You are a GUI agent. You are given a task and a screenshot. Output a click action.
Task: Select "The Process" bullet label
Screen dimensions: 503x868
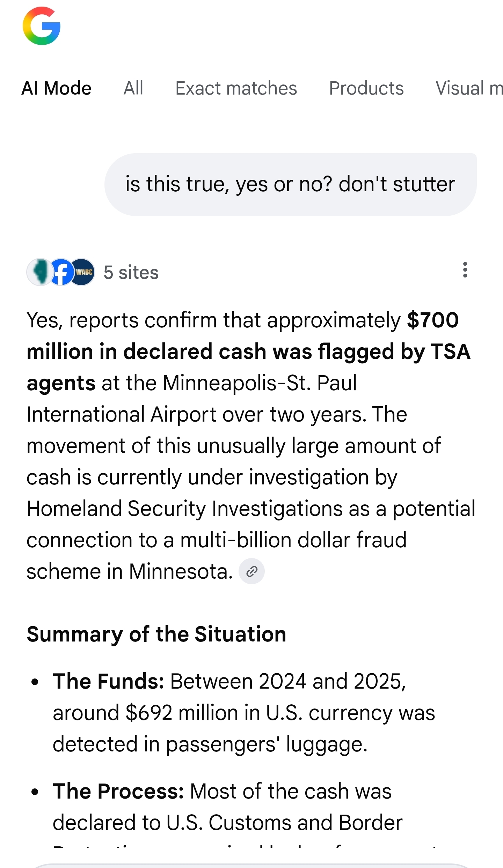tap(118, 791)
